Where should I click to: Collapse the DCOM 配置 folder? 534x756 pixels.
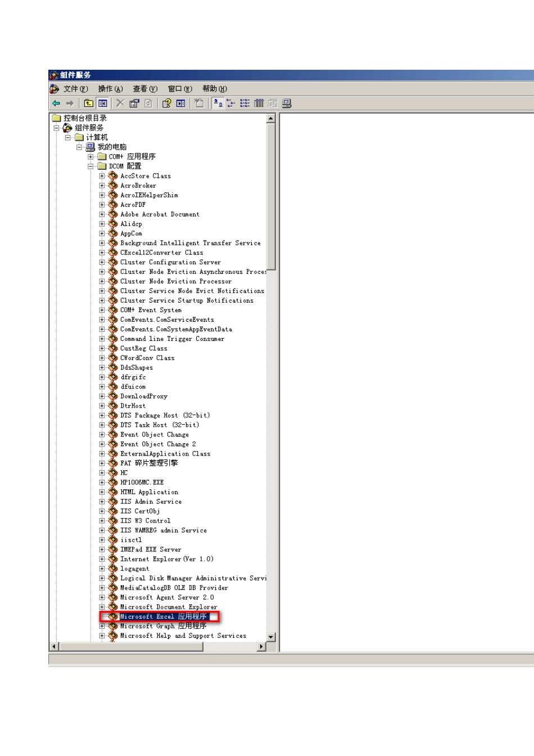90,166
